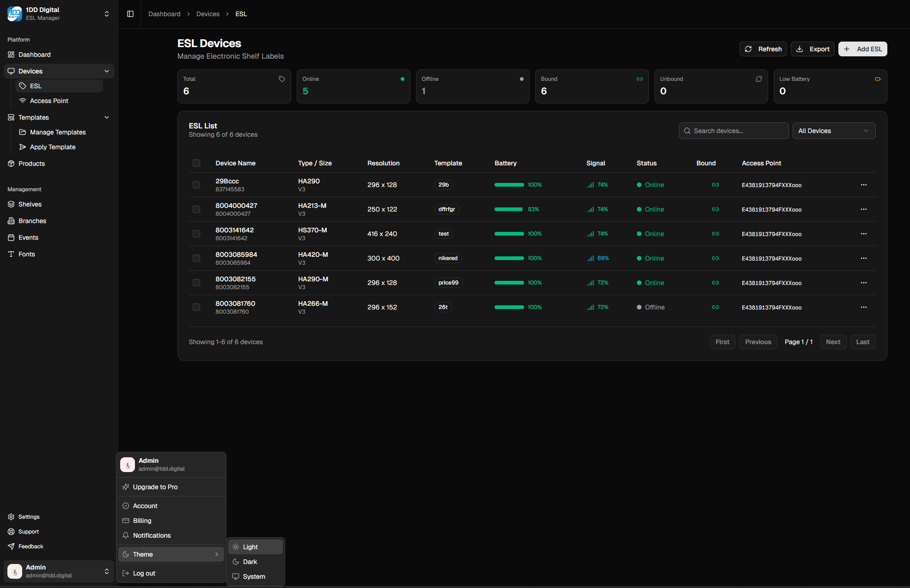Open Manage Templates from sidebar
Image resolution: width=910 pixels, height=588 pixels.
tap(57, 132)
